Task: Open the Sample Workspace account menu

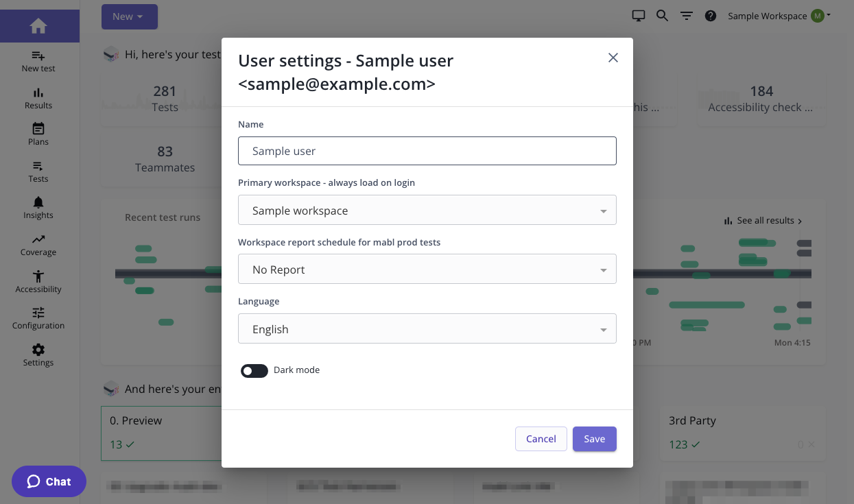Action: (x=779, y=15)
